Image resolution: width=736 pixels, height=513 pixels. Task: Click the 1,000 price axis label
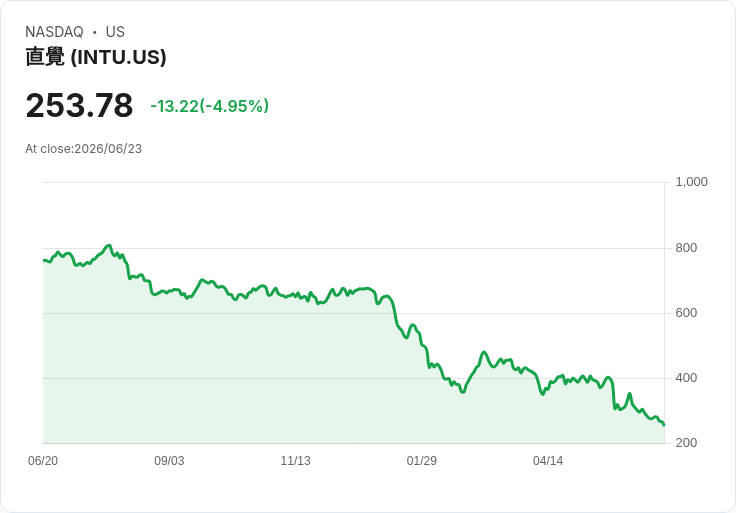pyautogui.click(x=691, y=182)
